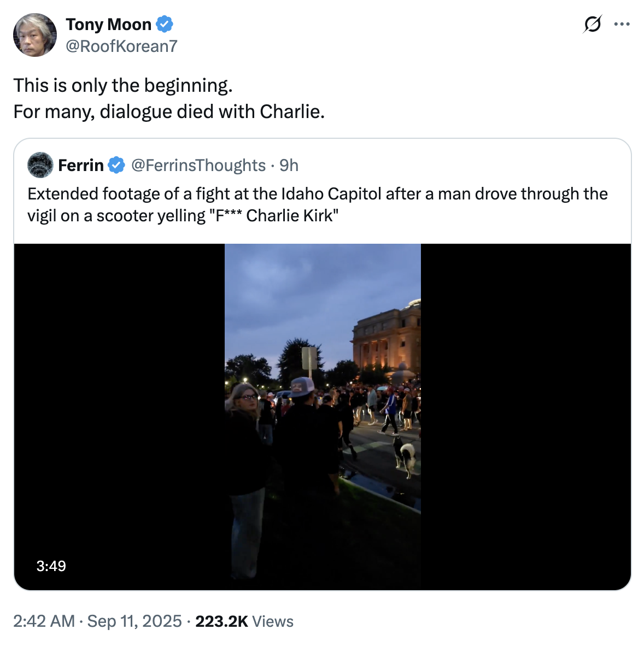Click the line "For many, dialogue died with Charlie."

pos(169,112)
